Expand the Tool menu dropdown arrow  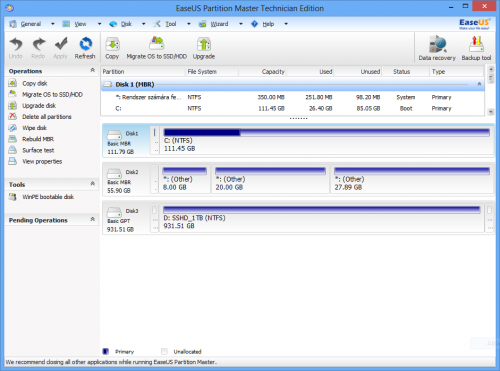[x=189, y=24]
